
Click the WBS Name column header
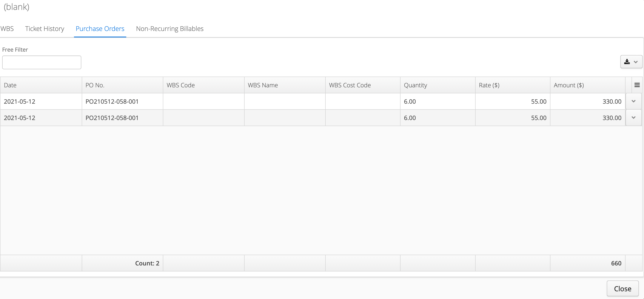tap(285, 85)
